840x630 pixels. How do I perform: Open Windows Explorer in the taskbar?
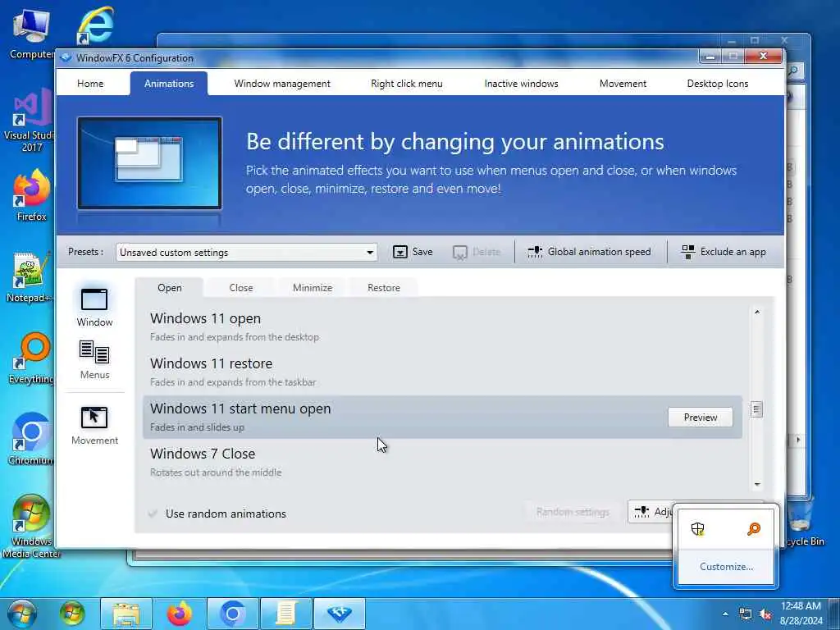(x=126, y=614)
